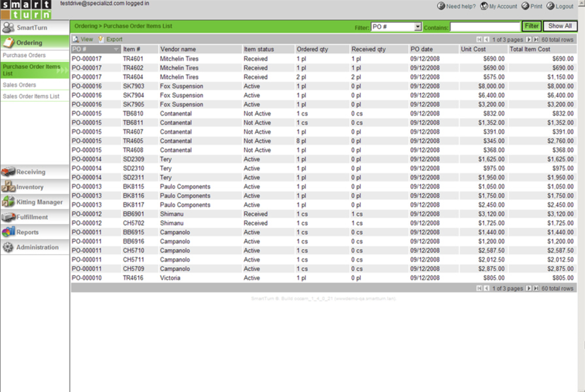Click the Need help question mark icon
Viewport: 585px width, 392px height.
[441, 6]
